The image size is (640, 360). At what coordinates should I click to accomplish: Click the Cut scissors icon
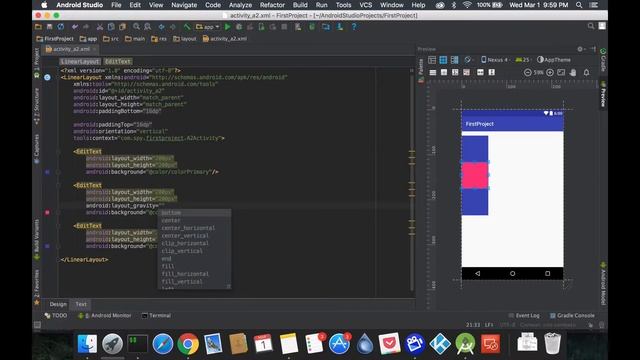[x=100, y=27]
